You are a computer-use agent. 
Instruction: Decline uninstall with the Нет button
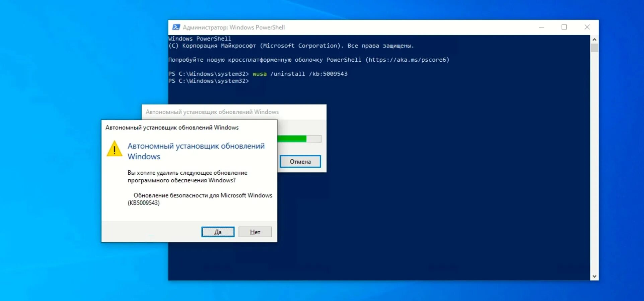(255, 232)
